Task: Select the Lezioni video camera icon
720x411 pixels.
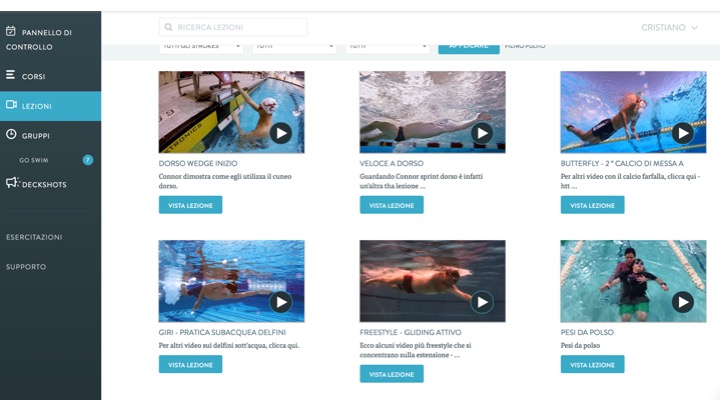Action: [11, 105]
